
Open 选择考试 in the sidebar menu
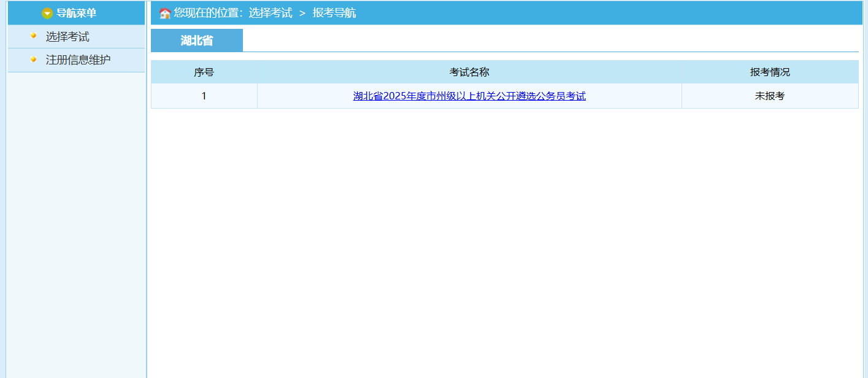coord(67,37)
